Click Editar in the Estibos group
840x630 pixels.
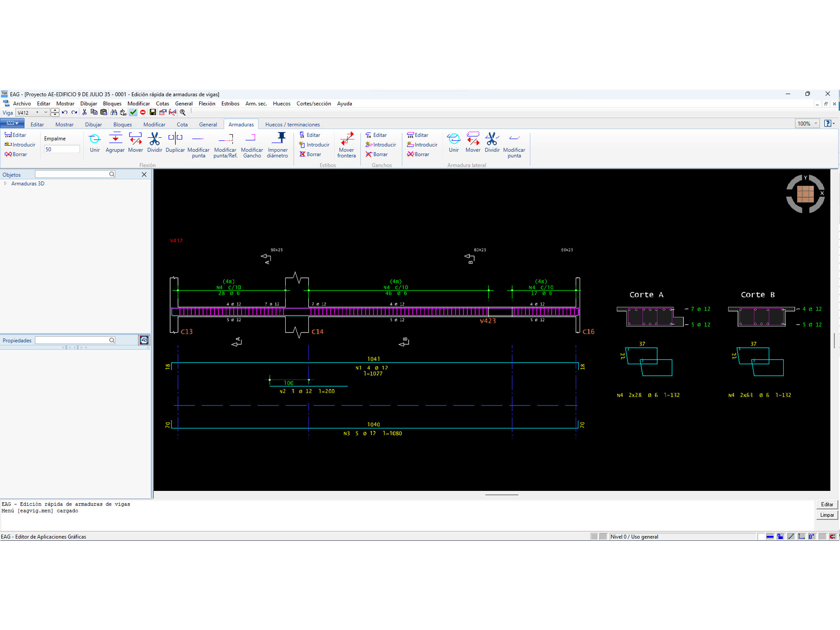310,135
